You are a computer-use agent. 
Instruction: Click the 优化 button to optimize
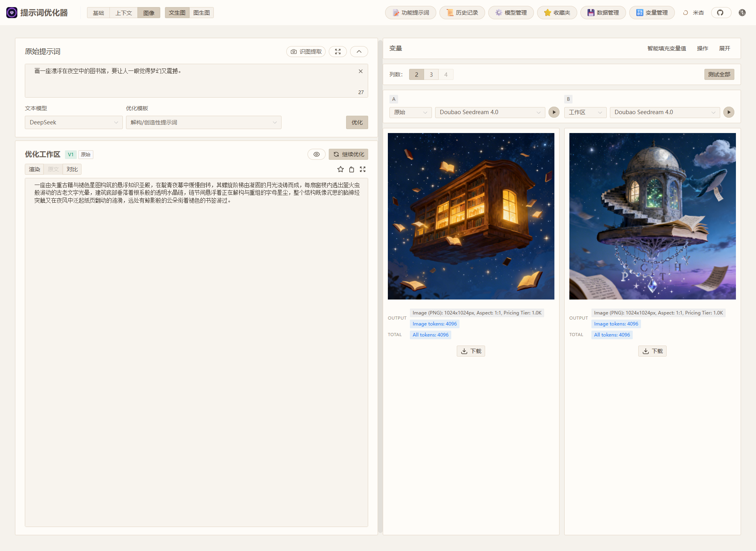pyautogui.click(x=357, y=122)
